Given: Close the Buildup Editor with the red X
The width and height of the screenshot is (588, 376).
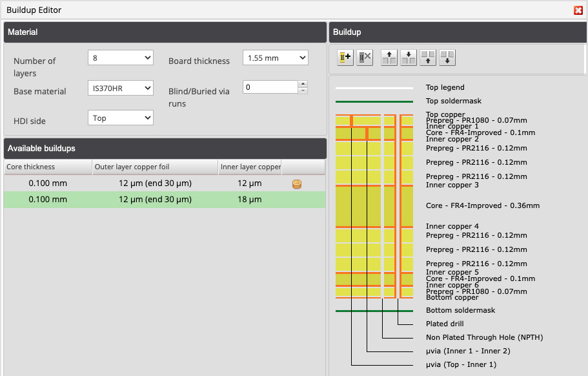Looking at the screenshot, I should pos(578,10).
